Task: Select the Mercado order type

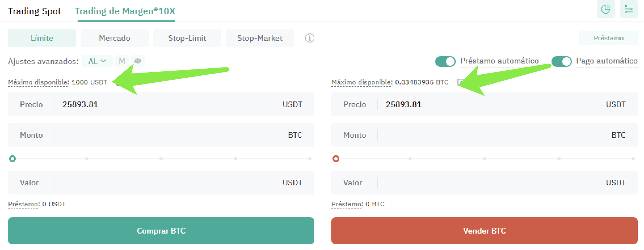Action: tap(114, 38)
